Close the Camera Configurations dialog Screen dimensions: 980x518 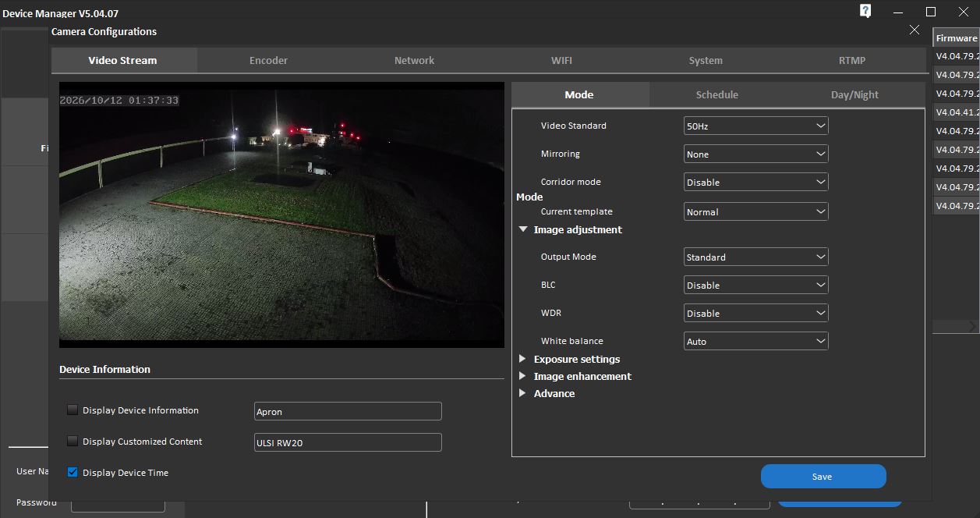click(915, 30)
